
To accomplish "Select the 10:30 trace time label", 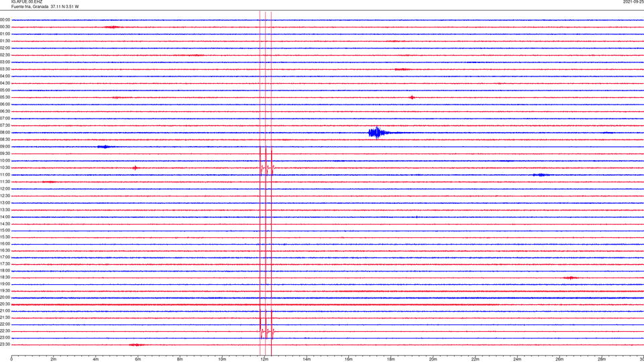I will (x=5, y=168).
